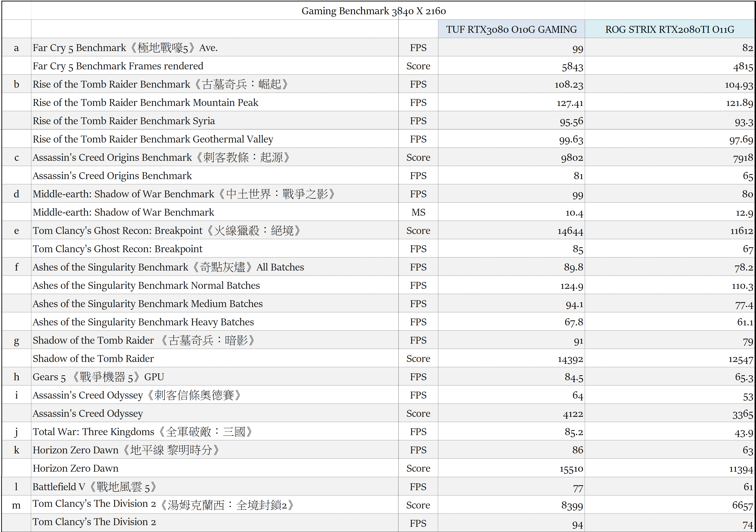Click the value 124.9
Screen dimensions: 756x532
click(572, 286)
